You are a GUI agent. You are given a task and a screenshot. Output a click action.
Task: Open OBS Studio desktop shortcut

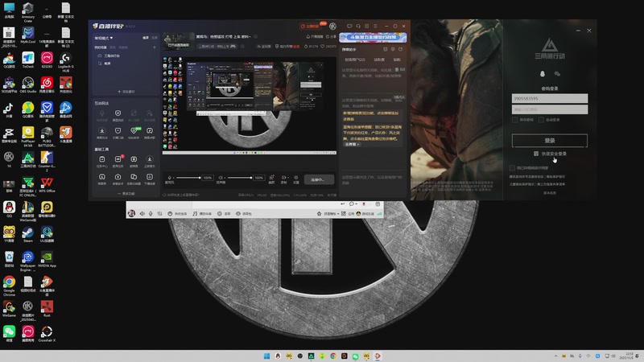(28, 84)
